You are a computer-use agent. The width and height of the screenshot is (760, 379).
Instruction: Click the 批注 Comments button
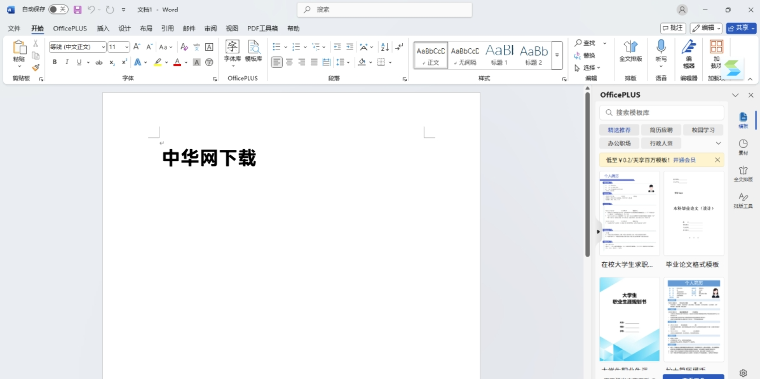pyautogui.click(x=673, y=28)
